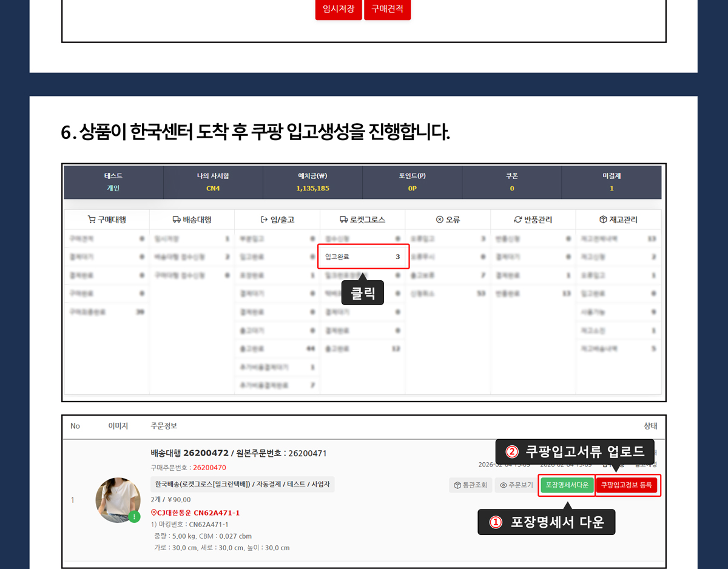
Task: Click the refresh icon beside 반품관리
Action: coord(517,220)
